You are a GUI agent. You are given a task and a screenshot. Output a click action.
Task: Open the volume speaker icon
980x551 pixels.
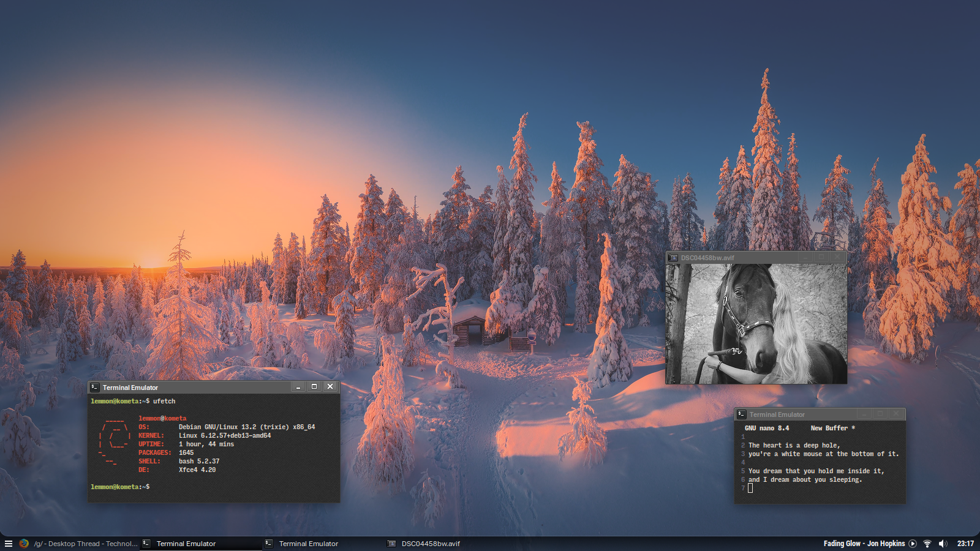pos(943,544)
